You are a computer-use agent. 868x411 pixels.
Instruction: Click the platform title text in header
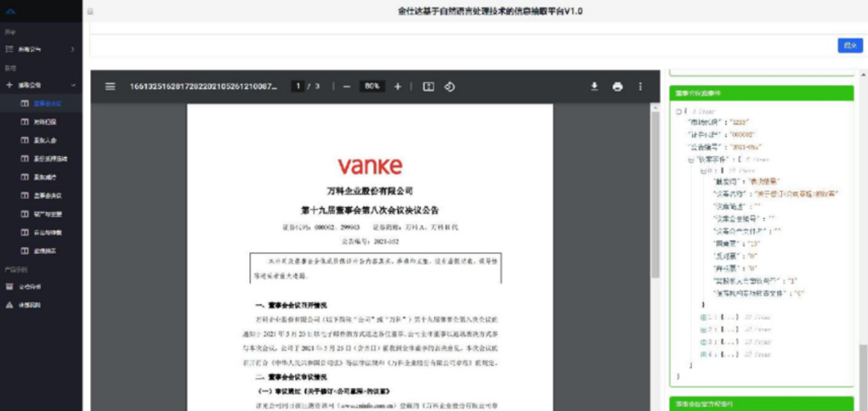pos(490,11)
